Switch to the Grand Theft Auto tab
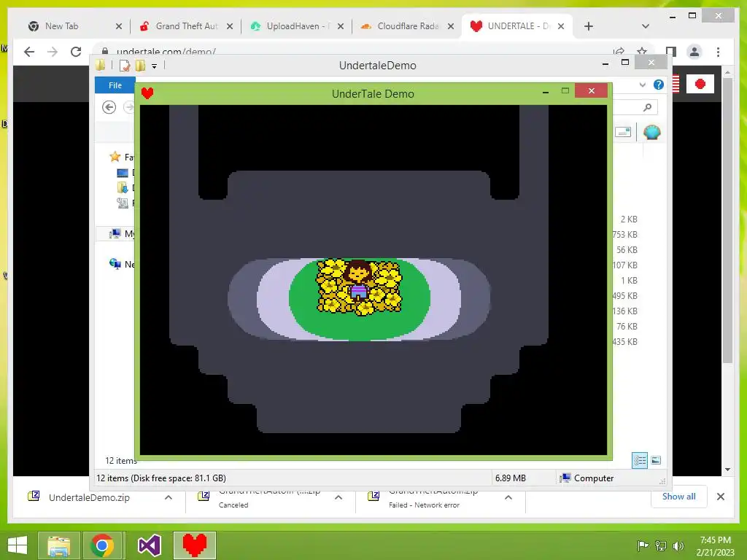This screenshot has width=747, height=560. click(186, 26)
